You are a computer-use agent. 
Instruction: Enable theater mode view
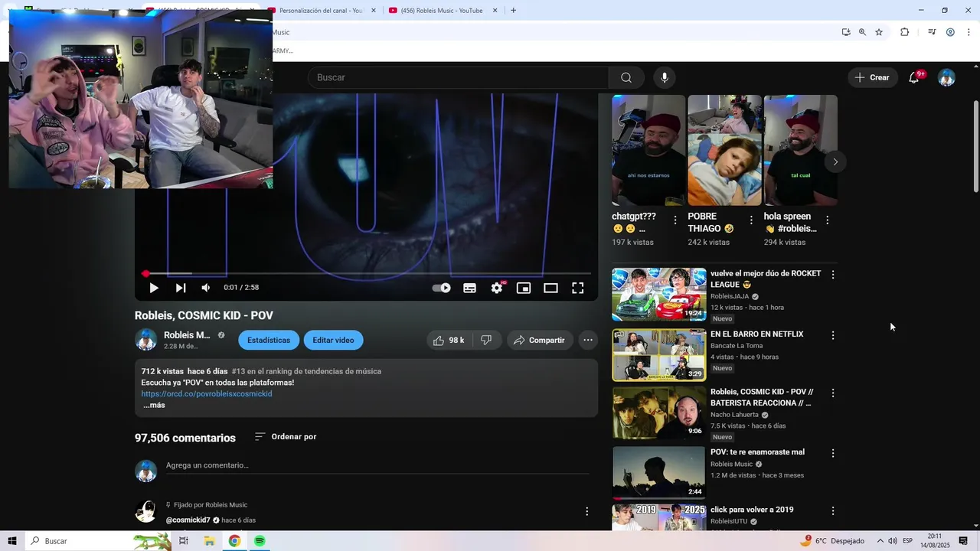(x=550, y=288)
